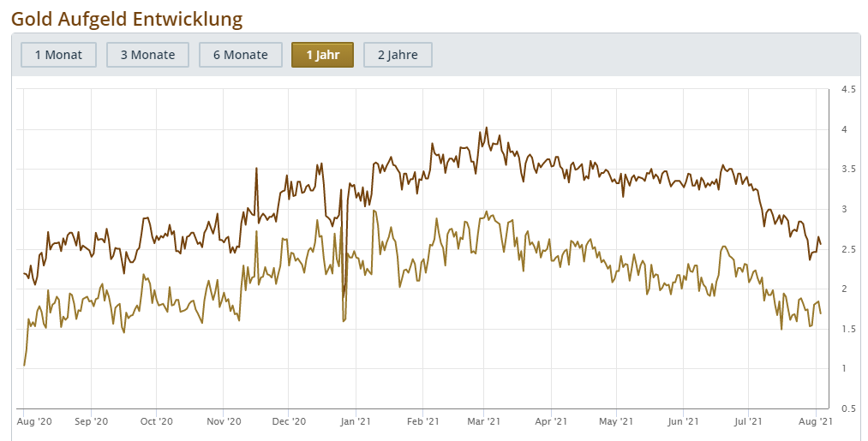Click the Dec '20 x-axis label
This screenshot has height=441, width=868.
tap(289, 421)
